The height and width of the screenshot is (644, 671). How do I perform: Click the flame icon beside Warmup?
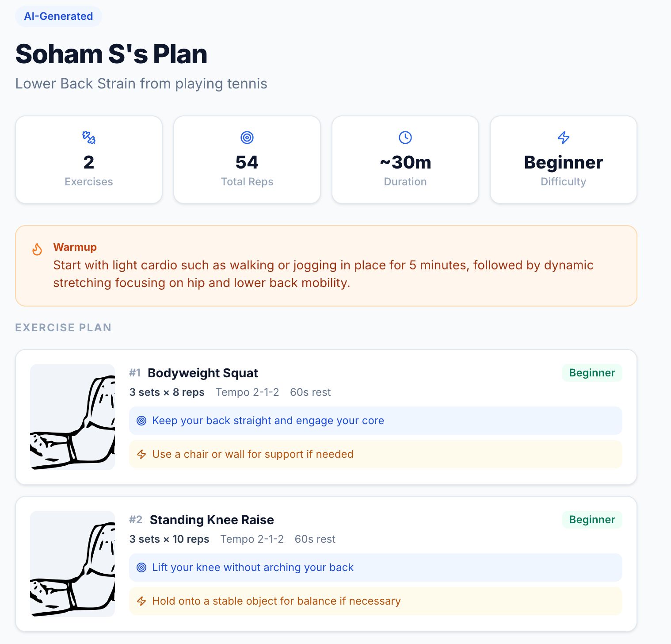pos(37,249)
